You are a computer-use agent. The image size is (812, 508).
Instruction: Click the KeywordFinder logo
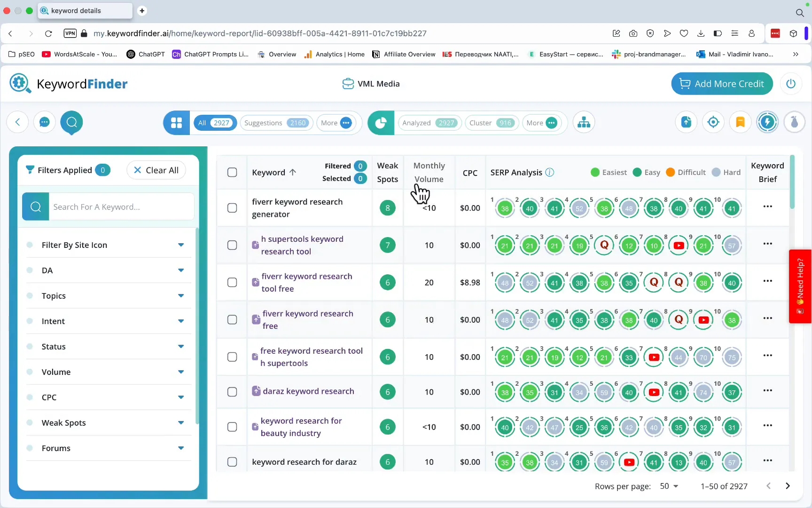69,84
